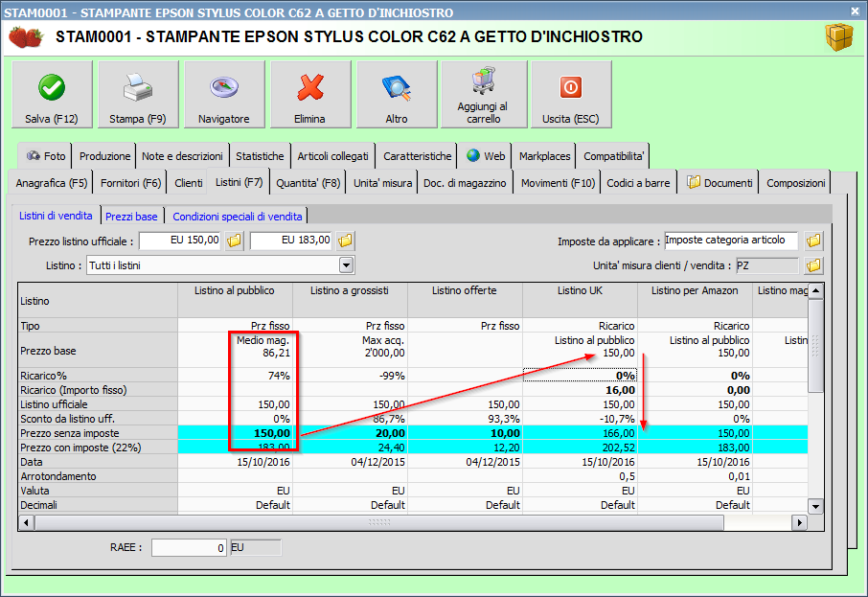Click the yellow package box icon in header
This screenshot has width=868, height=597.
(x=839, y=37)
